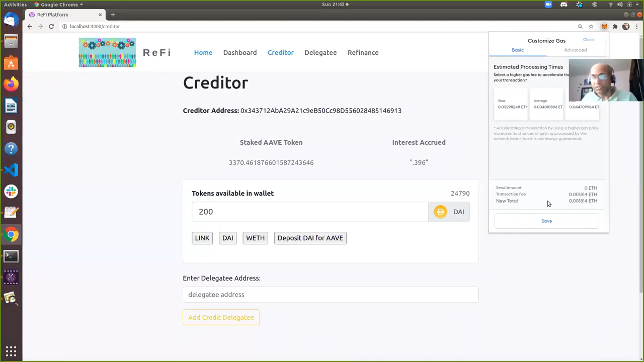The image size is (644, 362).
Task: Open the Wi-Fi indicator in top bar
Action: coord(611,5)
